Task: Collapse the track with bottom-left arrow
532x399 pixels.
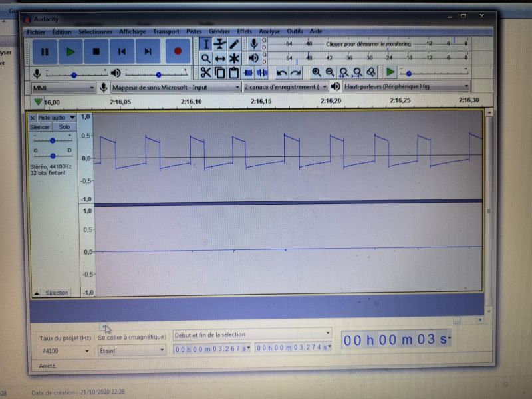Action: pos(37,293)
